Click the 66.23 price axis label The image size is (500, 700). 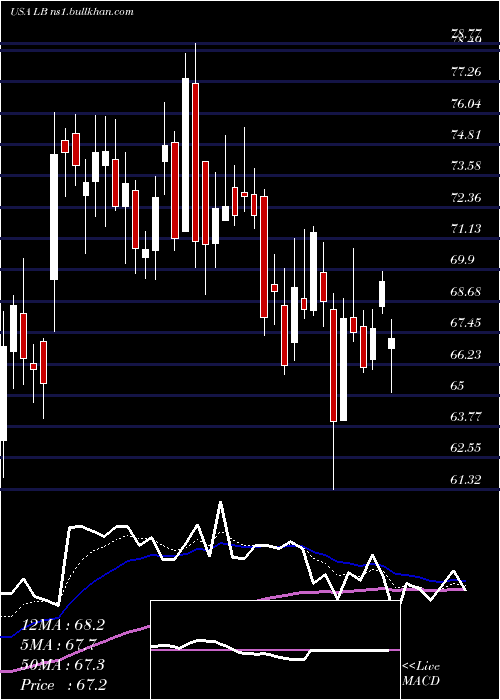tap(466, 354)
